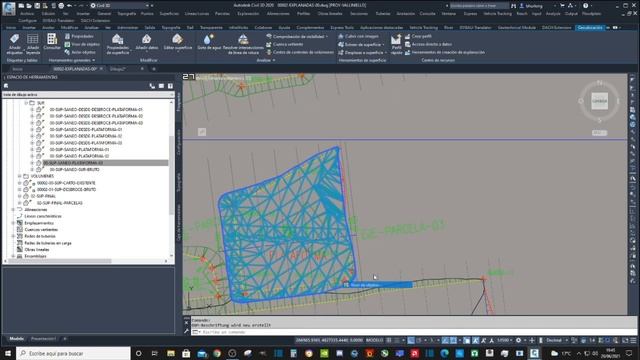Open the Perfil rápido tool
This screenshot has width=640, height=360.
click(396, 44)
